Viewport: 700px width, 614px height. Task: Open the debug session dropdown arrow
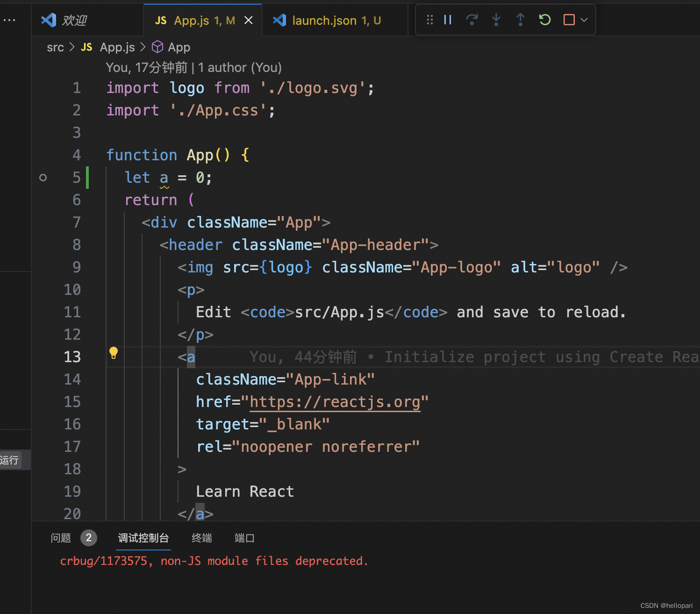tap(584, 20)
